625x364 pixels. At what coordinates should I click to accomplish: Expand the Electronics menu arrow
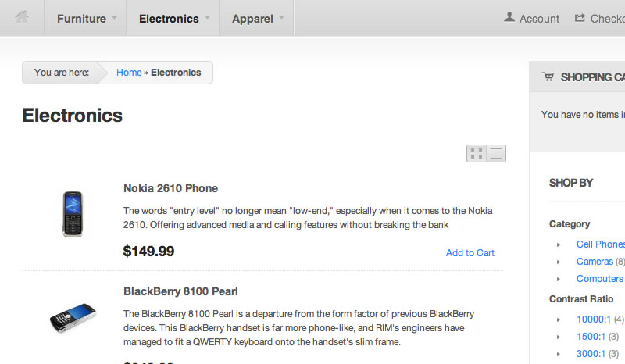click(208, 17)
